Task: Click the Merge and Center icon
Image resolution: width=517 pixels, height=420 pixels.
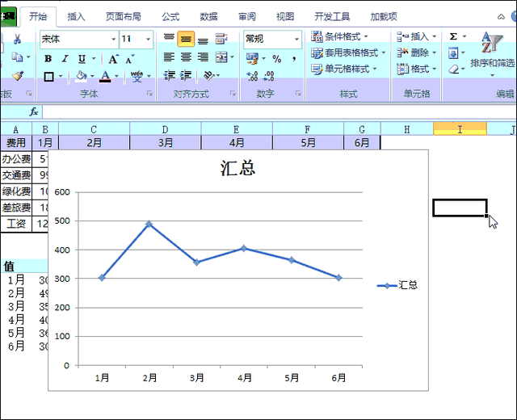Action: click(x=221, y=57)
